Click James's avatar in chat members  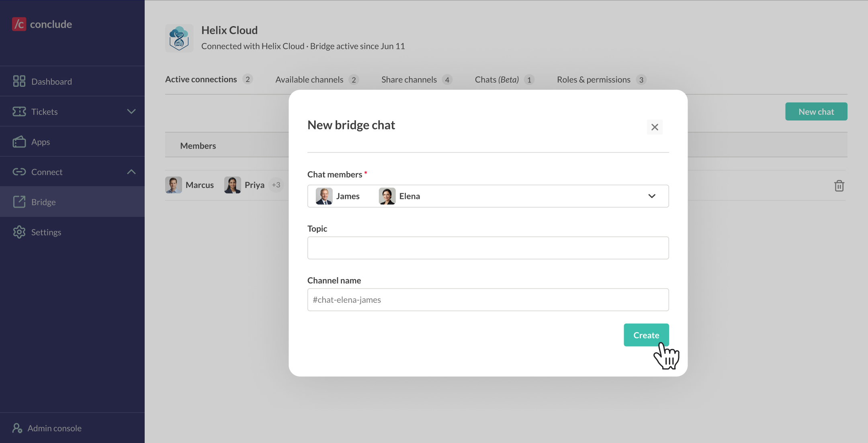pos(324,196)
